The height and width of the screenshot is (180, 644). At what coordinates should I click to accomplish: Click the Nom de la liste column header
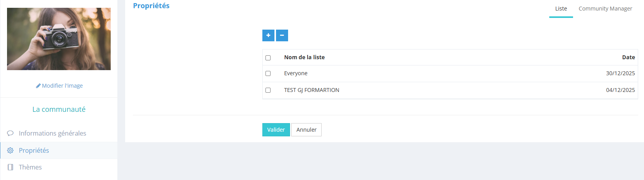pyautogui.click(x=304, y=57)
